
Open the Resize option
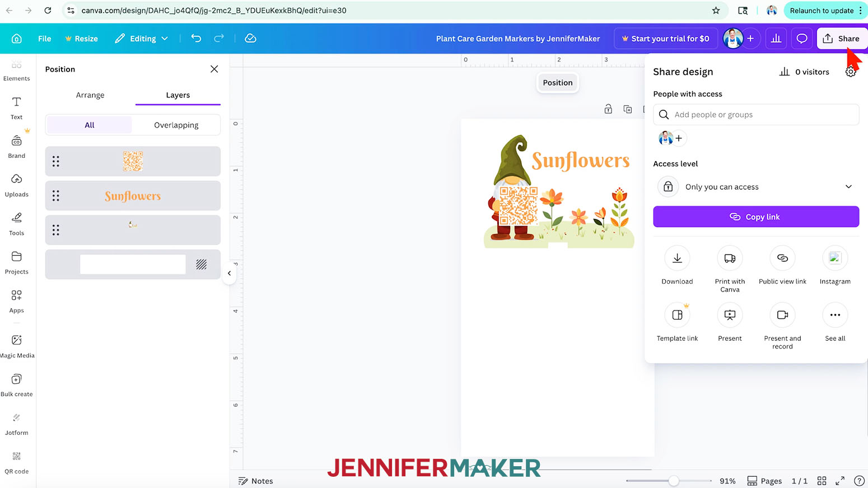pos(81,39)
